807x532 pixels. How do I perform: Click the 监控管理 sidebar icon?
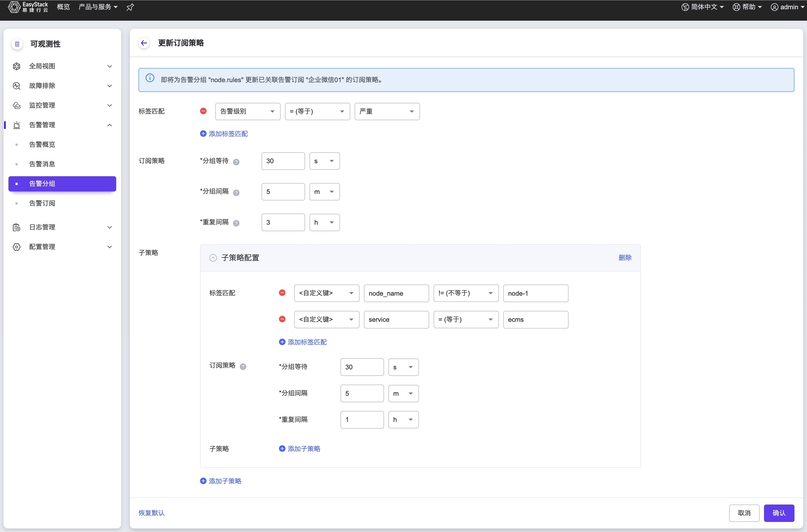tap(16, 106)
